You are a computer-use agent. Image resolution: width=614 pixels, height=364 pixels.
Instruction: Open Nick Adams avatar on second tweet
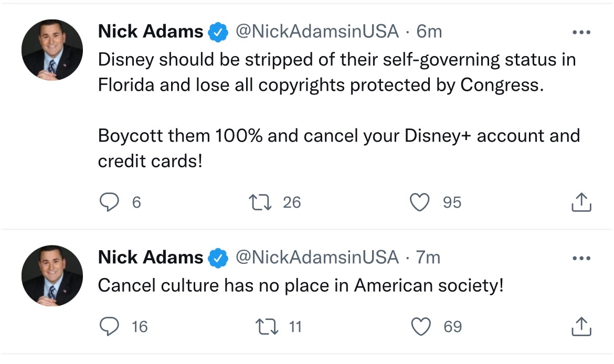[x=52, y=275]
